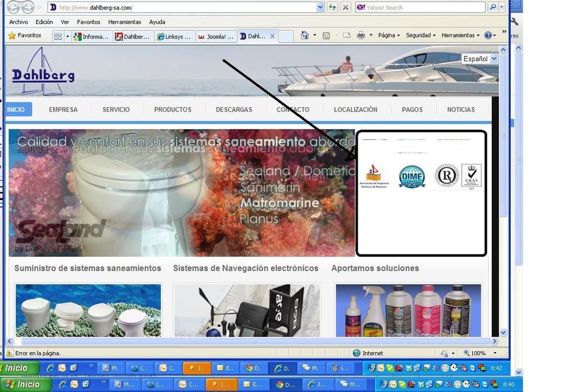Click the Asociación de Empresas Náuticas logo

(x=373, y=176)
